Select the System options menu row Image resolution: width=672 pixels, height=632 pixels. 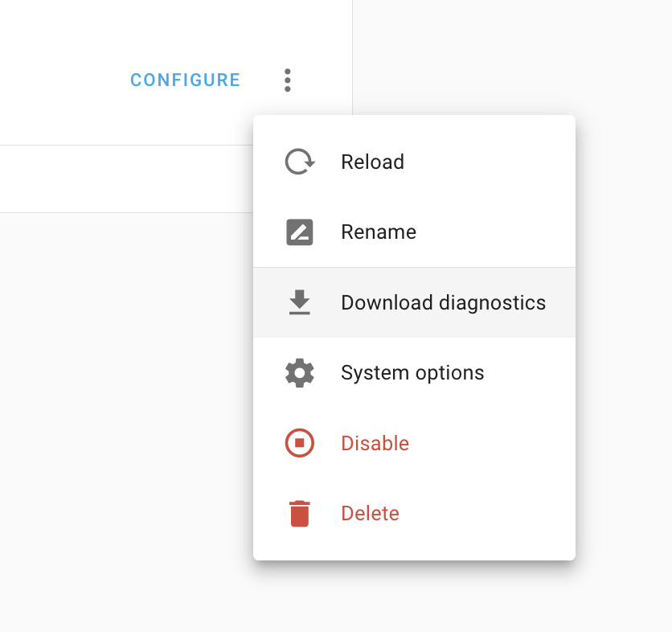pos(412,372)
